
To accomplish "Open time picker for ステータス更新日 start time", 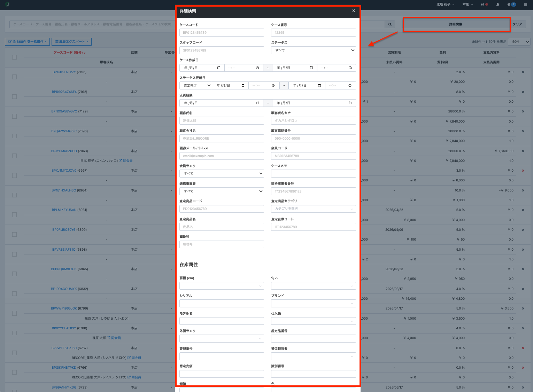I will [273, 86].
